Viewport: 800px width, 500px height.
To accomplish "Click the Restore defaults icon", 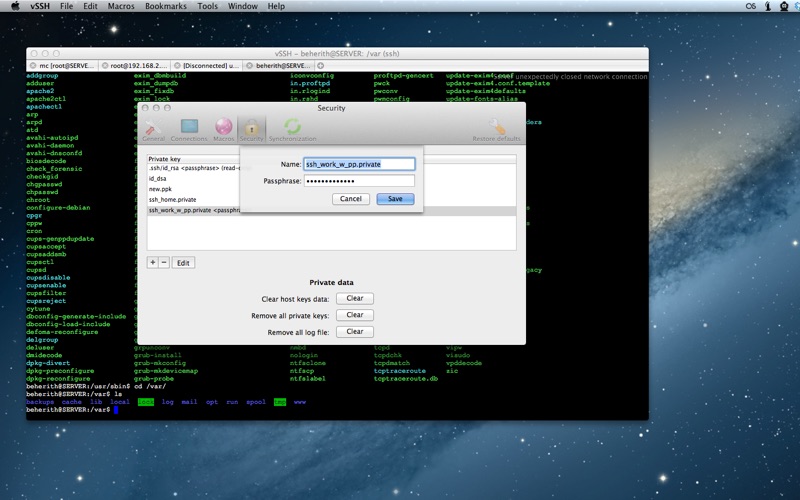I will tap(496, 128).
